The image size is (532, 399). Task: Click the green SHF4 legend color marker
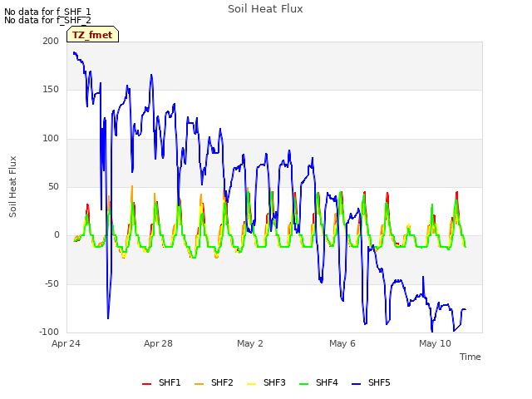(304, 384)
